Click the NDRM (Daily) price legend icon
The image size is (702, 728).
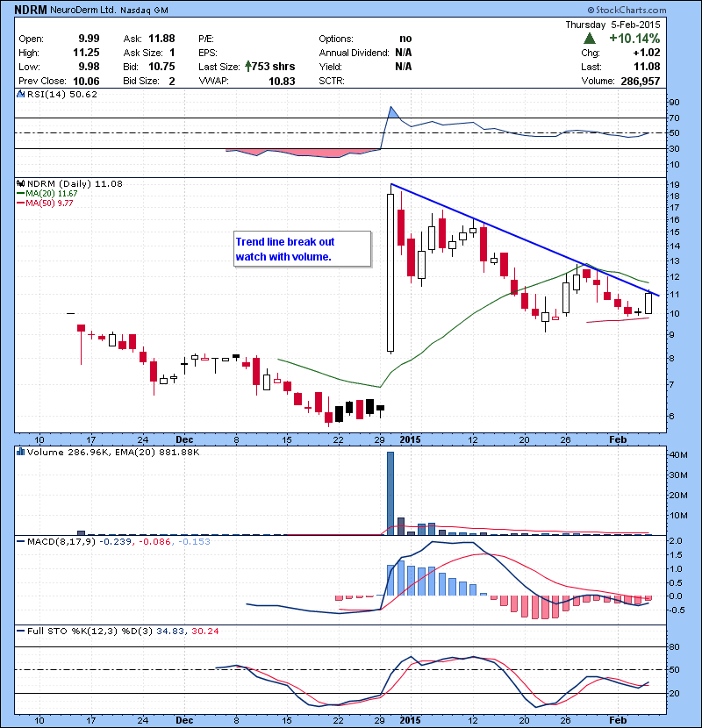pyautogui.click(x=21, y=182)
